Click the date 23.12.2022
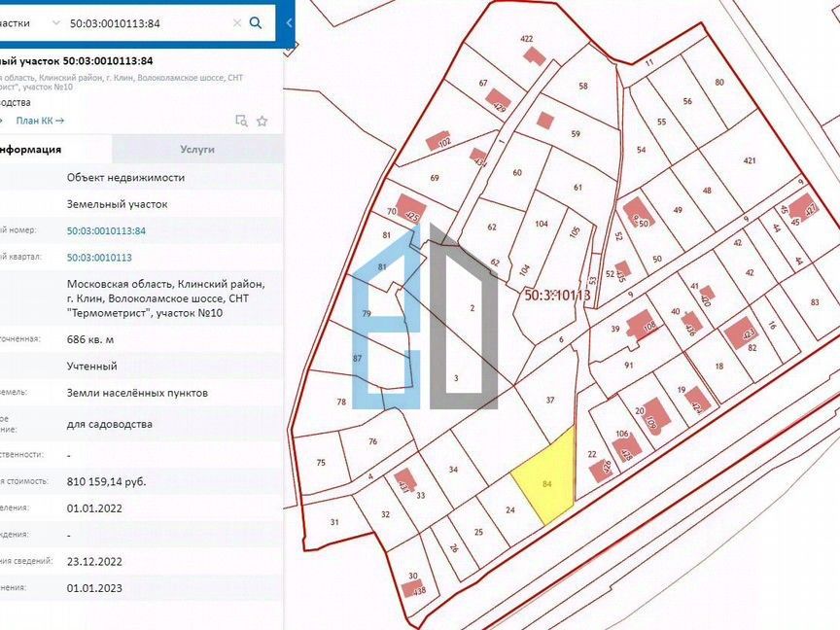 point(94,562)
